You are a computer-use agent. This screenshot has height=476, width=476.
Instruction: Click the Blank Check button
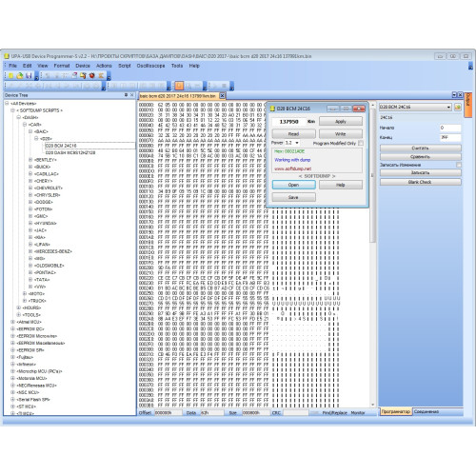(420, 182)
